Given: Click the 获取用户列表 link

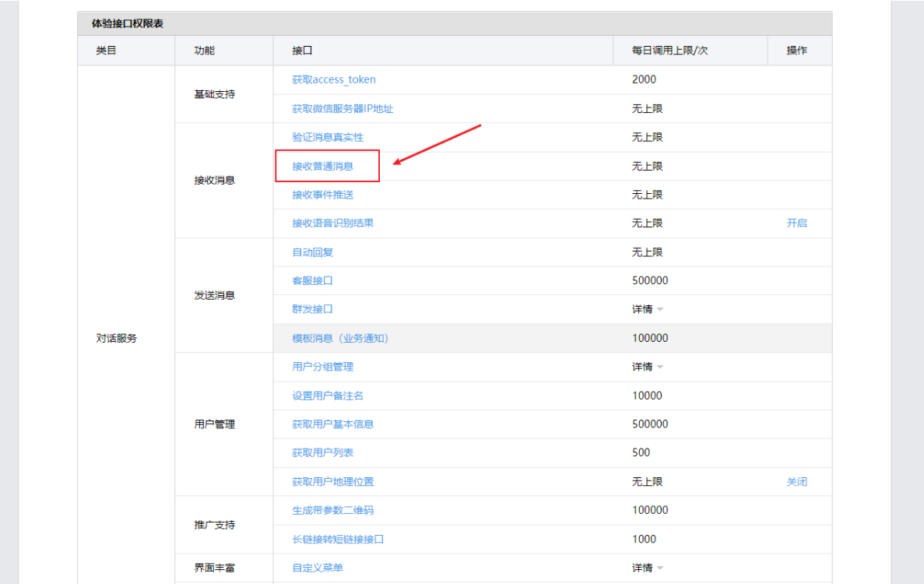Looking at the screenshot, I should click(322, 452).
